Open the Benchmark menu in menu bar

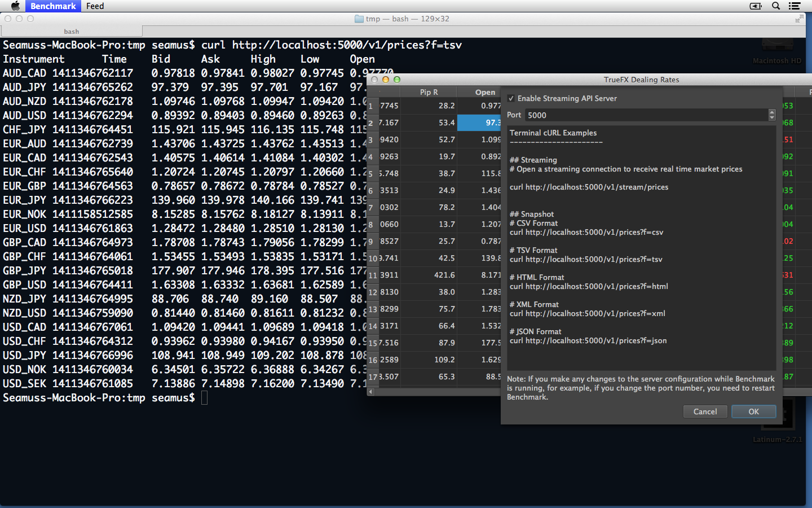click(53, 6)
